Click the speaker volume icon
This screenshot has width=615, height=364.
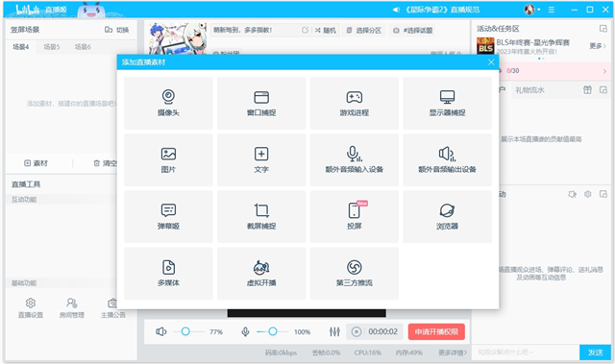160,332
